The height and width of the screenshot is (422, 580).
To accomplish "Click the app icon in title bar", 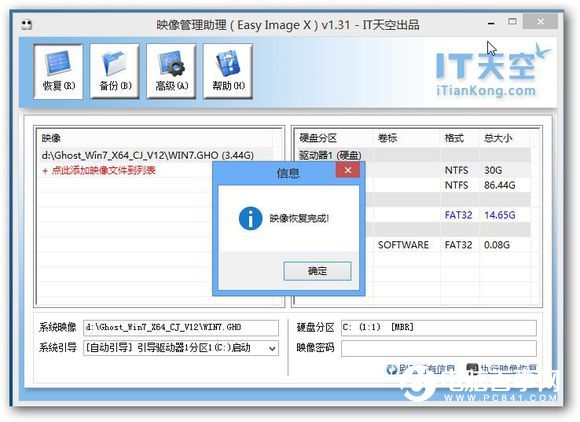I will pos(27,25).
